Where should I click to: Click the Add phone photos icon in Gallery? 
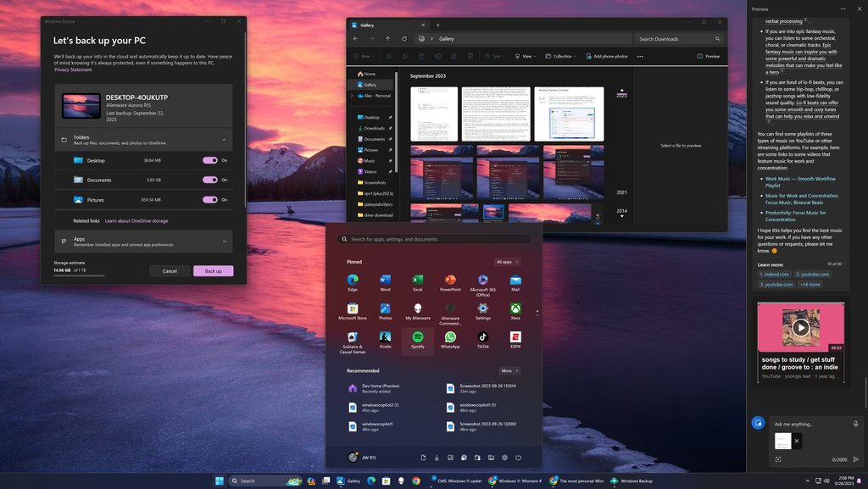(591, 56)
